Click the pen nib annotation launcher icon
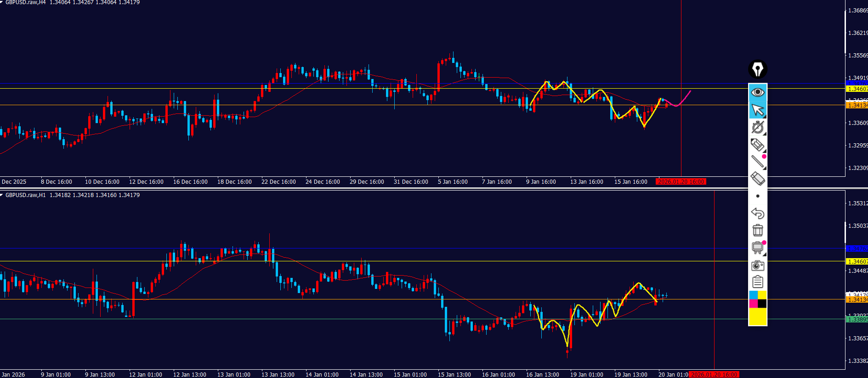This screenshot has width=868, height=378. [x=757, y=69]
